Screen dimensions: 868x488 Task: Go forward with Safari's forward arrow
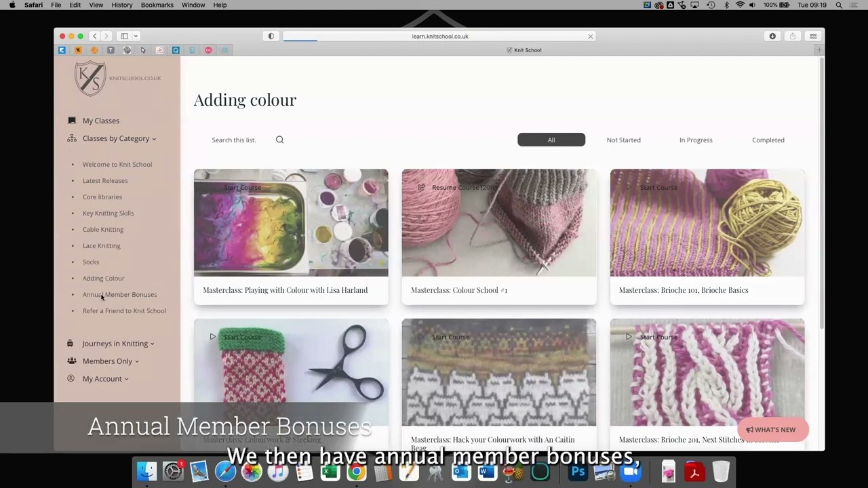(x=105, y=36)
